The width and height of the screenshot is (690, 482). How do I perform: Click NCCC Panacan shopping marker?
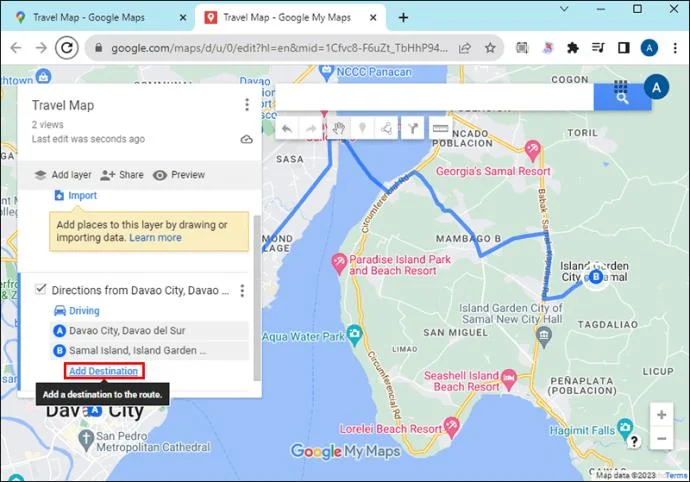(x=326, y=72)
